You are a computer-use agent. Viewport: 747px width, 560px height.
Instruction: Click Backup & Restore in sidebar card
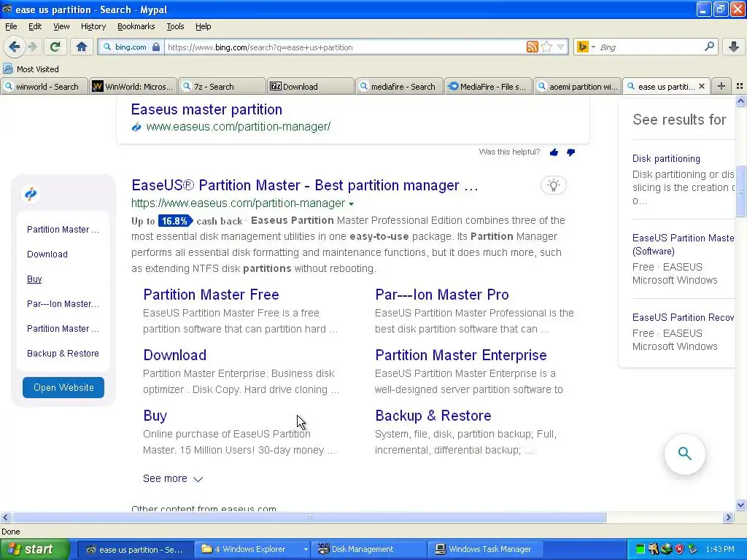63,354
